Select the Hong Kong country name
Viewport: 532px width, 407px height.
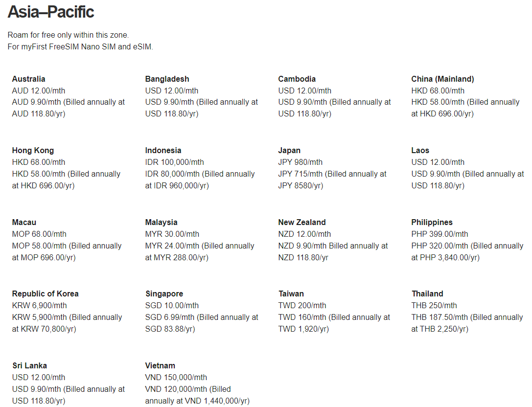(x=33, y=150)
